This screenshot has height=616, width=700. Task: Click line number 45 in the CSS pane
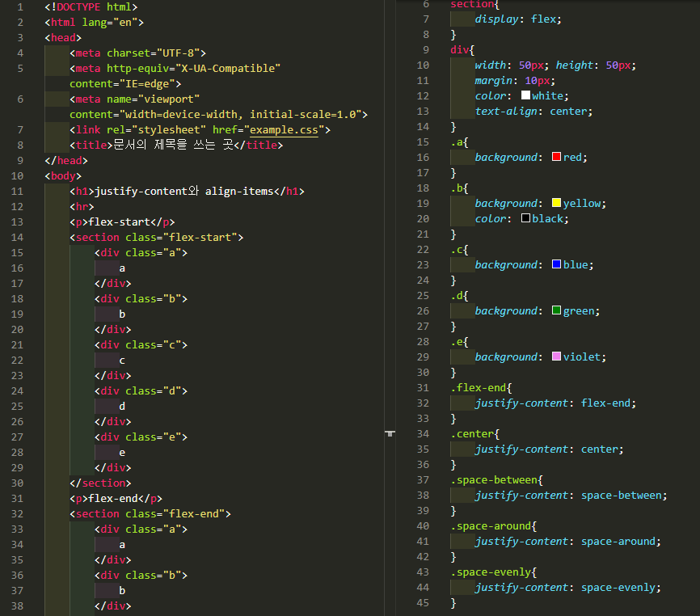pos(423,602)
